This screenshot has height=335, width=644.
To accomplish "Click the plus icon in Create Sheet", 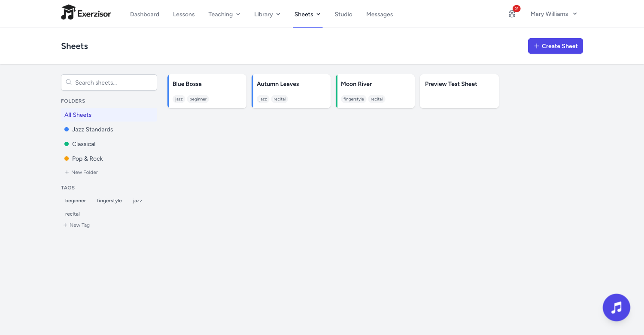I will tap(536, 46).
